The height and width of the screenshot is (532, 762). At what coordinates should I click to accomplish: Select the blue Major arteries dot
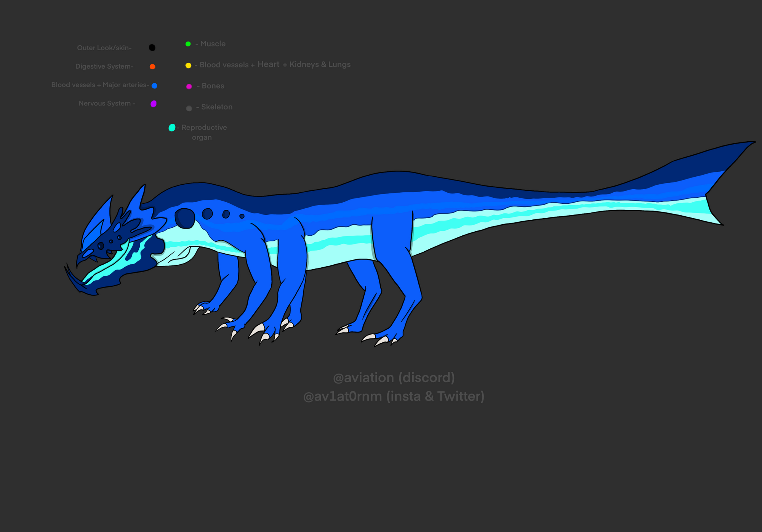click(154, 86)
